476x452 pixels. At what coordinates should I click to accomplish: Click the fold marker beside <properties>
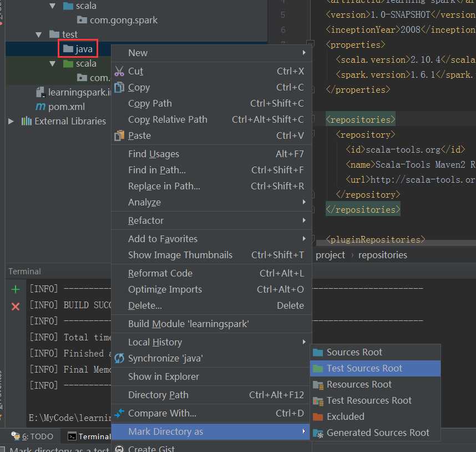[310, 43]
